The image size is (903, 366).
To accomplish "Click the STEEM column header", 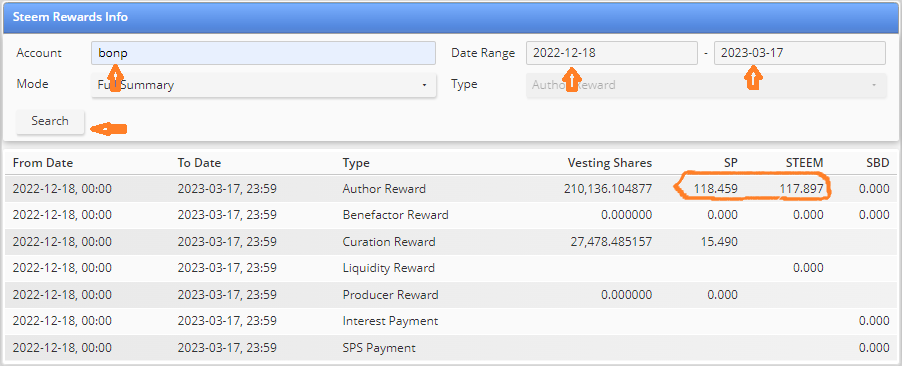I will tap(805, 163).
